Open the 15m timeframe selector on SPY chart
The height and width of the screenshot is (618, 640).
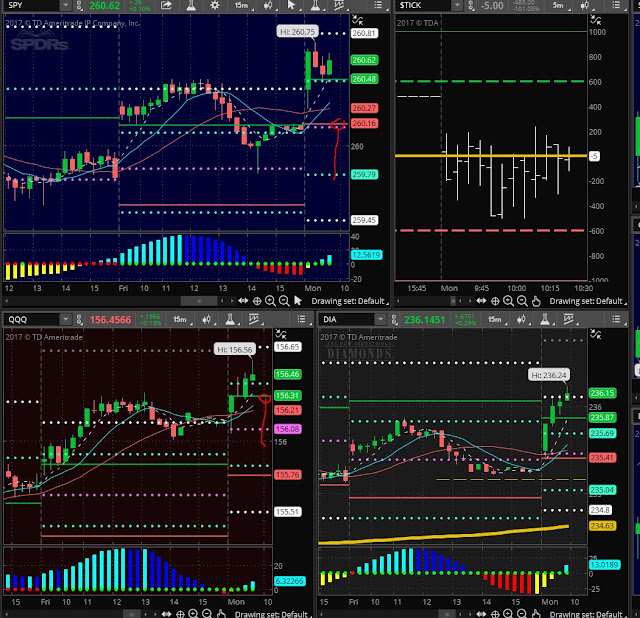tap(242, 5)
